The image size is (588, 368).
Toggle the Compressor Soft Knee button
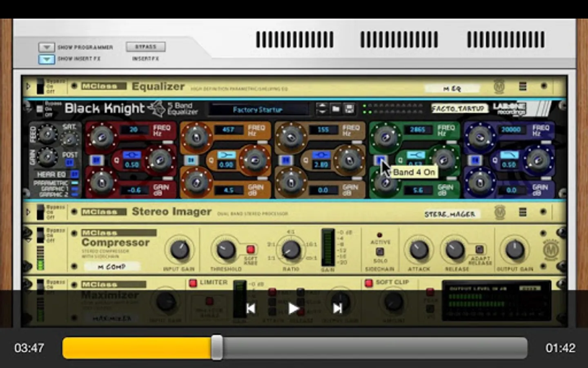pyautogui.click(x=250, y=249)
